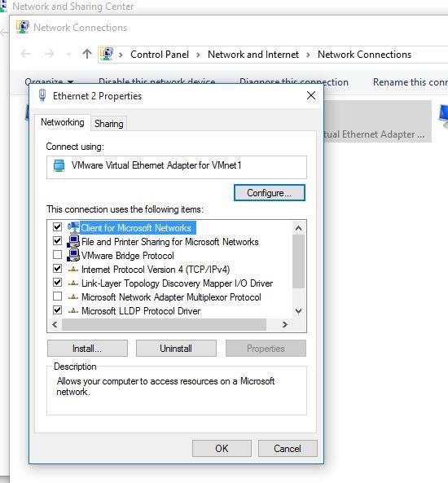Open adapter settings with Configure button
Screen dimensions: 448x483
click(x=270, y=193)
